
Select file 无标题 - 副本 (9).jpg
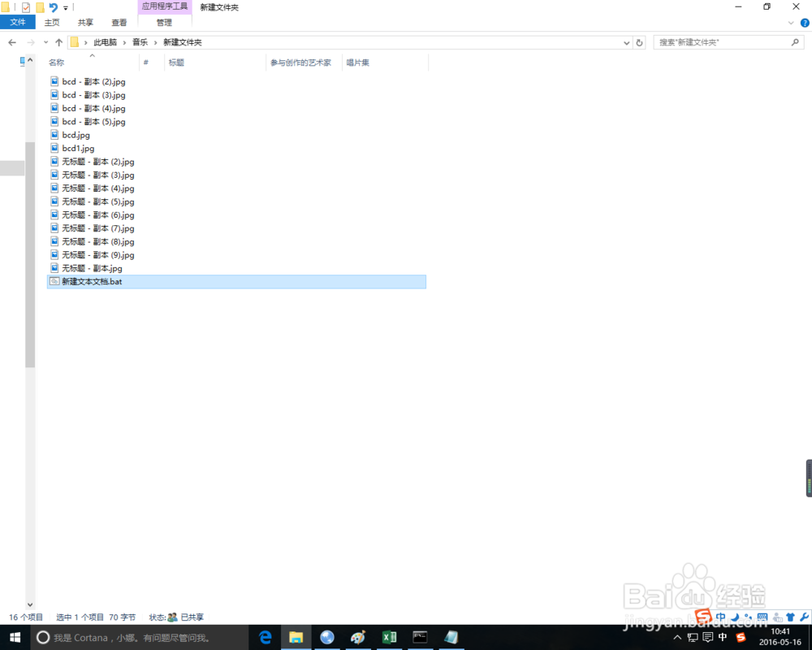click(x=98, y=255)
